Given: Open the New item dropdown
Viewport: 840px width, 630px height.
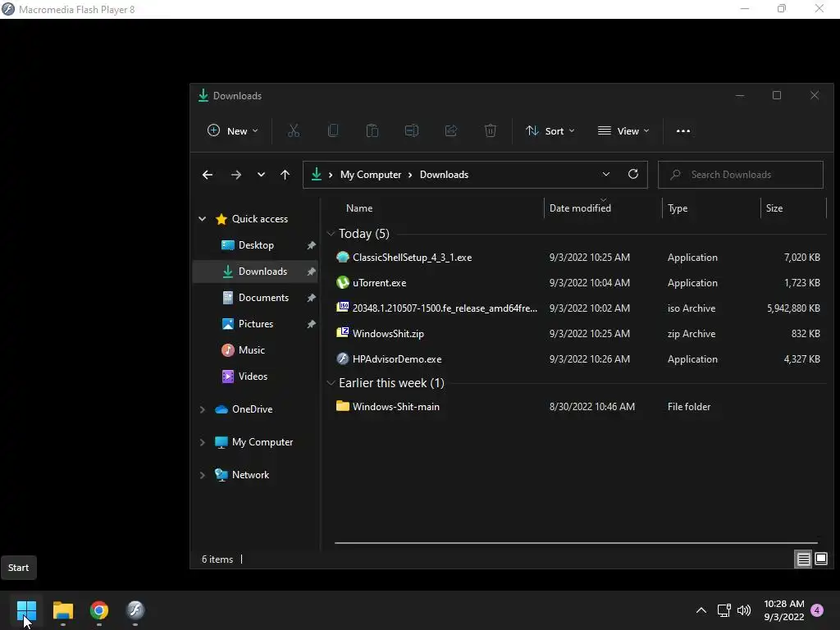Looking at the screenshot, I should click(232, 130).
